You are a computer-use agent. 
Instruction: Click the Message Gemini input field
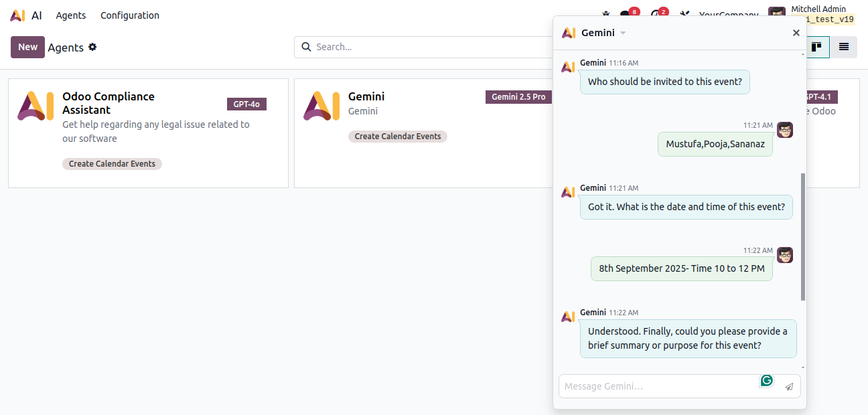(656, 386)
